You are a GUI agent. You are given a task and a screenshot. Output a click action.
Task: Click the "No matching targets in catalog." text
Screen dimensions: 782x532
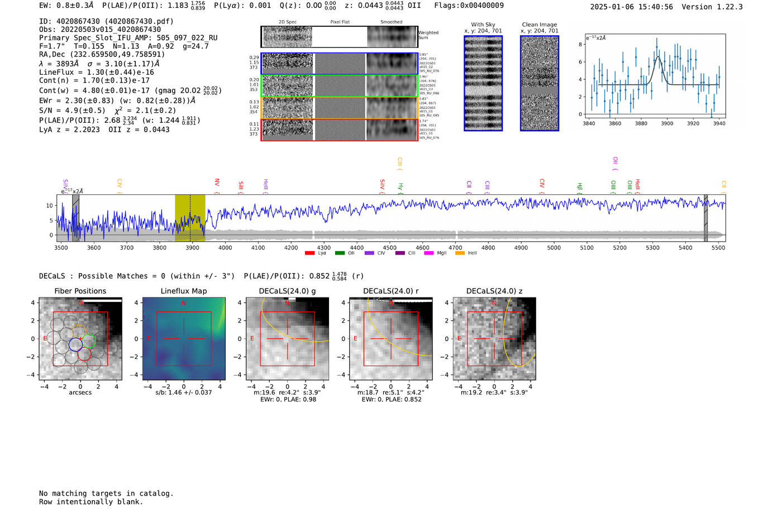pyautogui.click(x=106, y=493)
